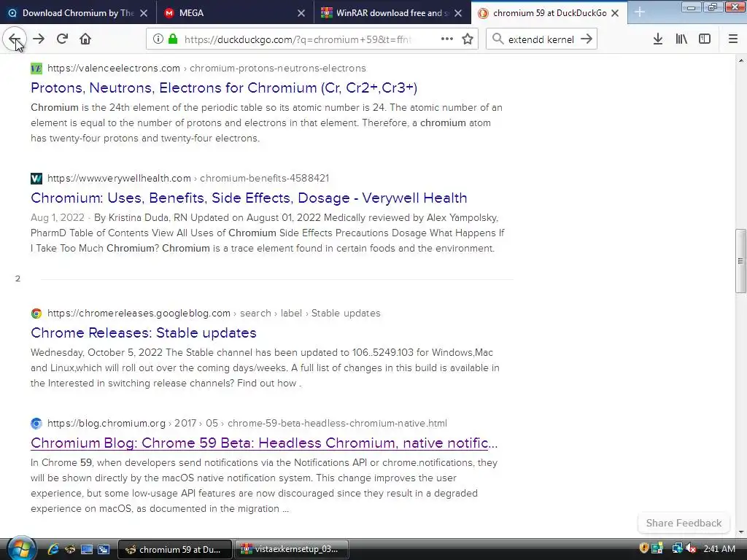This screenshot has height=560, width=747.
Task: Click the page scrollbar thumb
Action: (740, 261)
